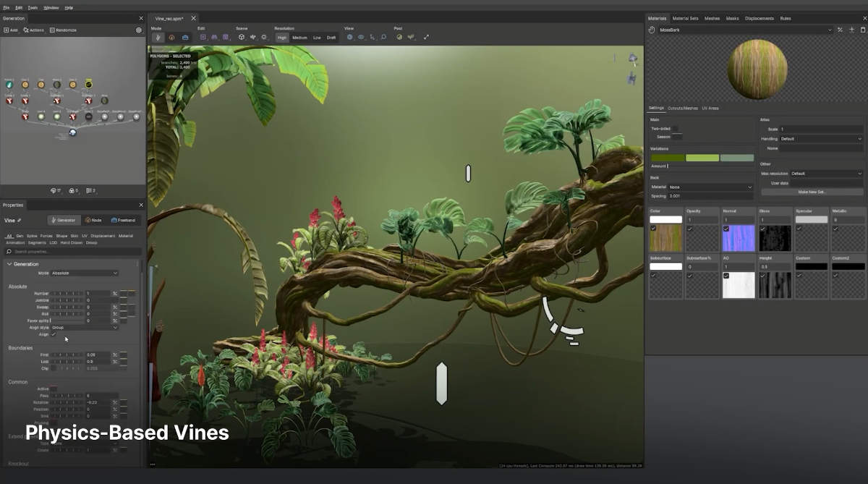This screenshot has width=868, height=484.
Task: Open the Atlas Handling dropdown
Action: (x=821, y=139)
